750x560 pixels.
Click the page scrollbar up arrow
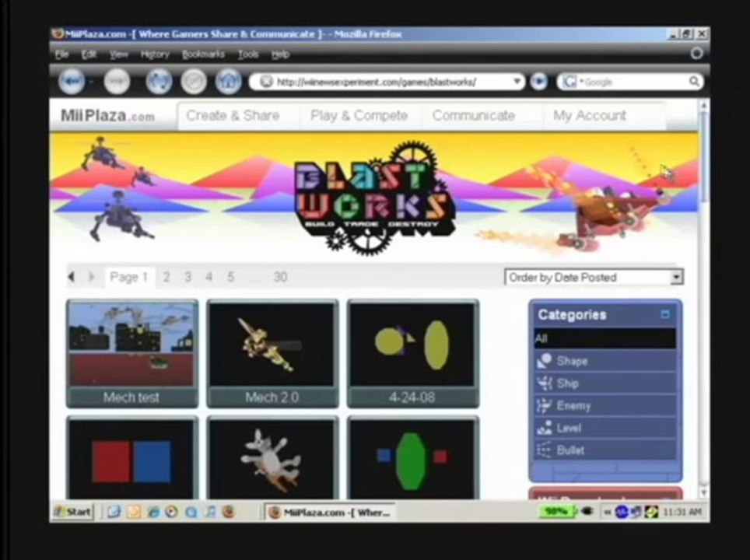[703, 105]
